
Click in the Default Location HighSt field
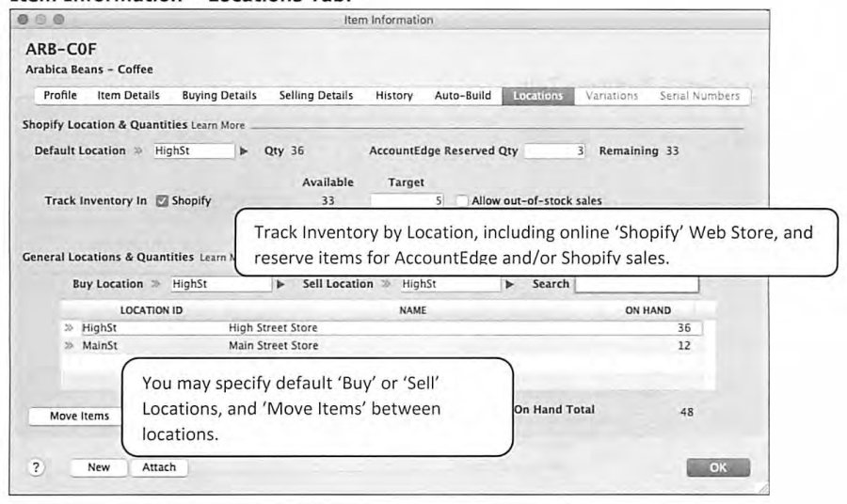pos(193,150)
